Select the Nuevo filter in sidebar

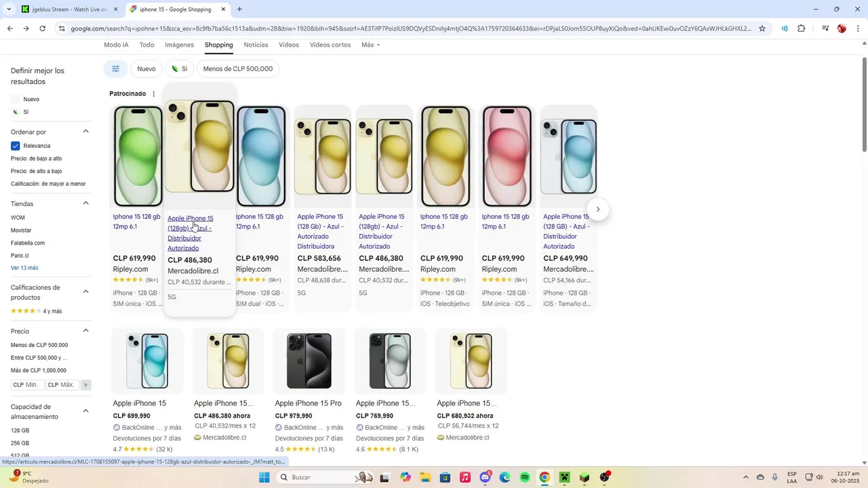click(x=31, y=100)
